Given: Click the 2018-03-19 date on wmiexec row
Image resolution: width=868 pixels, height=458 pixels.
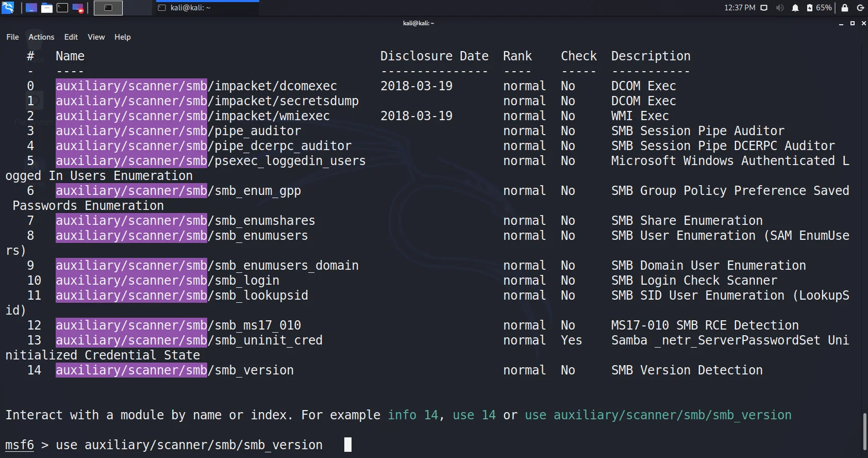Looking at the screenshot, I should point(416,116).
